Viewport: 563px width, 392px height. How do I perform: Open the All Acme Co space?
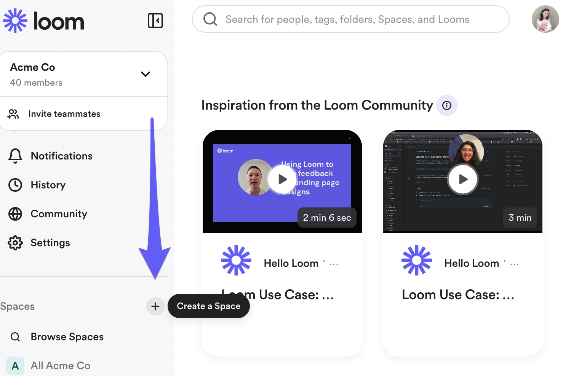(60, 366)
